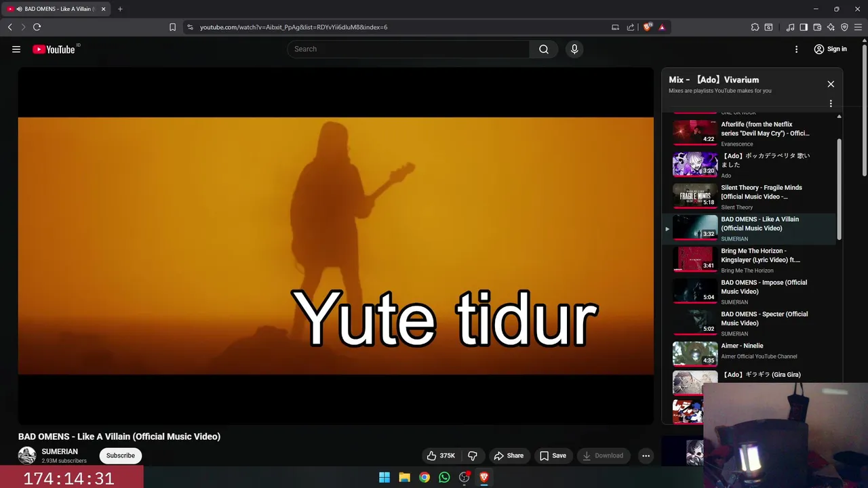The height and width of the screenshot is (488, 868).
Task: Go back in browser history
Action: click(9, 27)
